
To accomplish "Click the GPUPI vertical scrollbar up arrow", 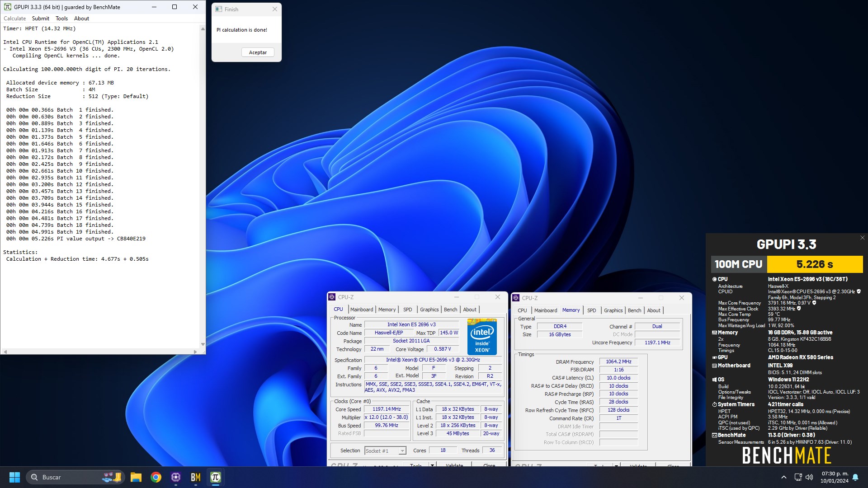I will 203,28.
